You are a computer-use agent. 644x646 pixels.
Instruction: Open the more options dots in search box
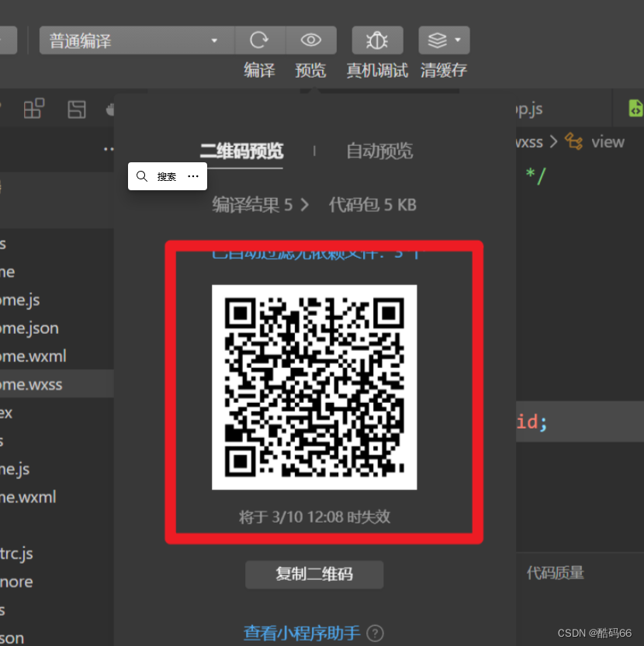pyautogui.click(x=193, y=176)
